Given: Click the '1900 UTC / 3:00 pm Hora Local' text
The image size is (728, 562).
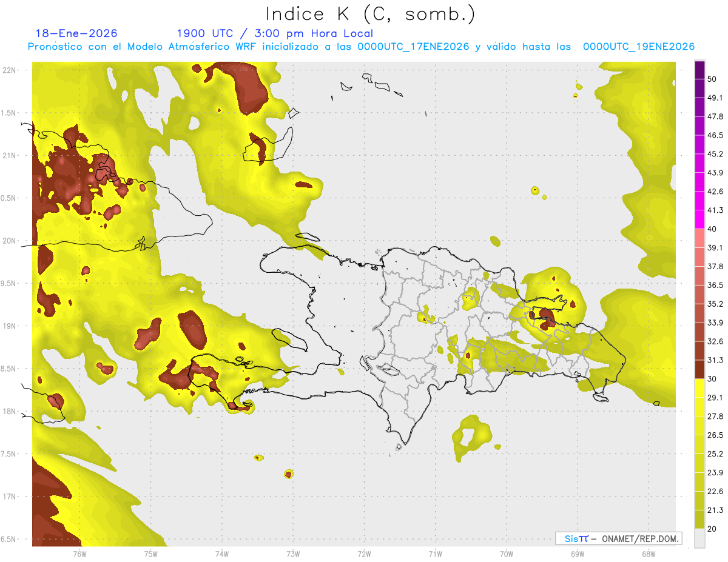Looking at the screenshot, I should coord(275,33).
